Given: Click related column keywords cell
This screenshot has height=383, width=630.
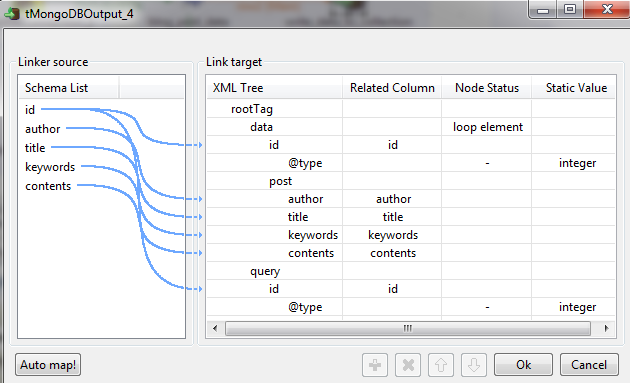Looking at the screenshot, I should pos(393,235).
